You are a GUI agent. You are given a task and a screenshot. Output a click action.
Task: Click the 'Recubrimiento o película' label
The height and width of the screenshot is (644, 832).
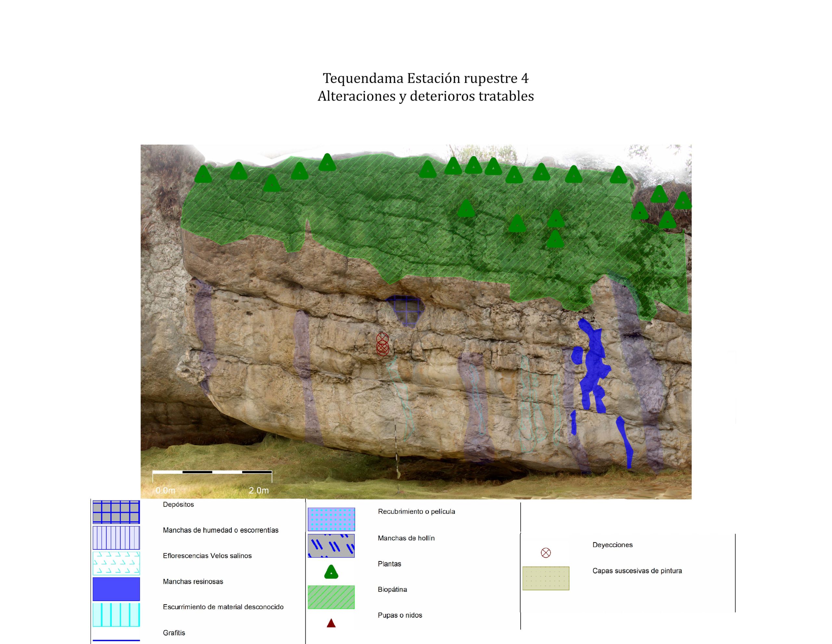[416, 511]
